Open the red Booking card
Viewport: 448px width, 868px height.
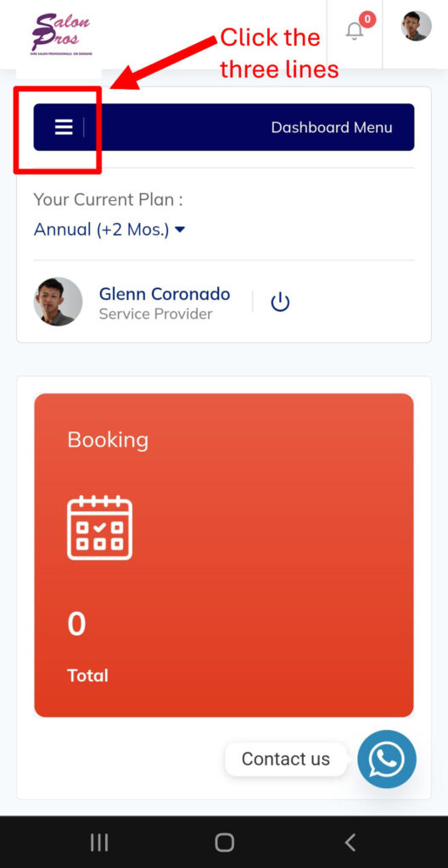[224, 555]
